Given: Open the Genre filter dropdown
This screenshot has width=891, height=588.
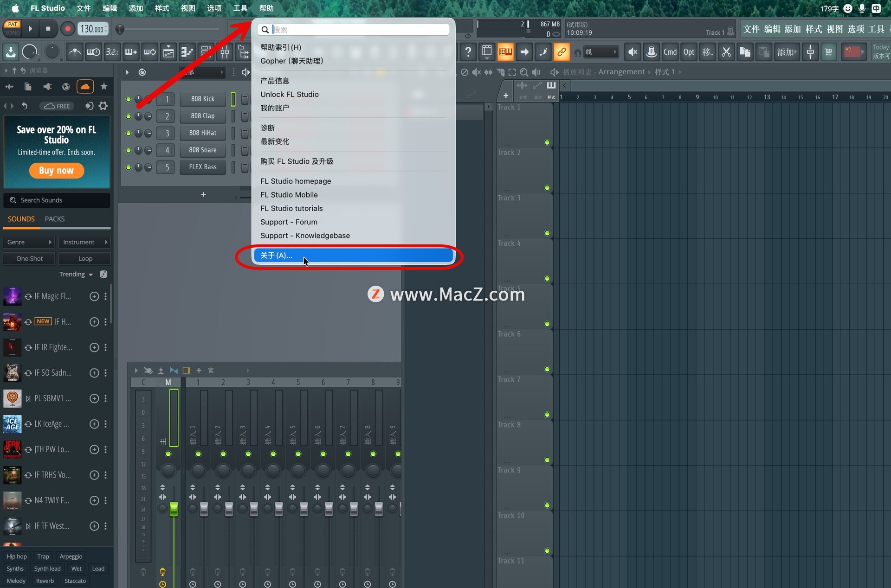Looking at the screenshot, I should point(29,242).
